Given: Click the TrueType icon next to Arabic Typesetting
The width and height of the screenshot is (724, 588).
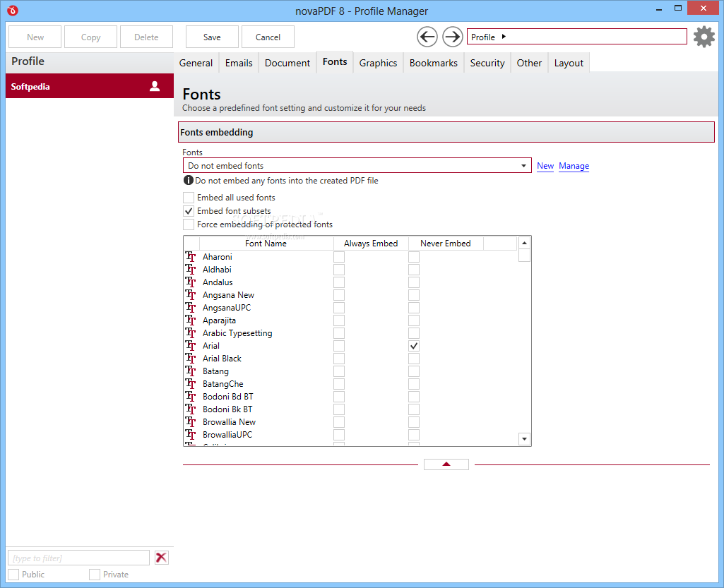Looking at the screenshot, I should 191,332.
